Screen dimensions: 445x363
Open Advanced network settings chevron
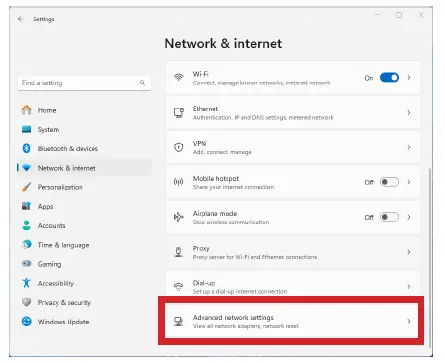pyautogui.click(x=409, y=321)
